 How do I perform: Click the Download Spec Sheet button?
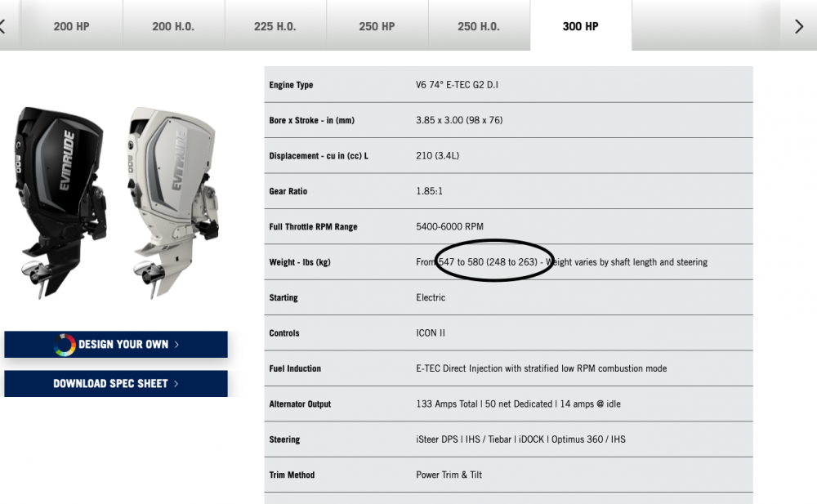point(116,384)
